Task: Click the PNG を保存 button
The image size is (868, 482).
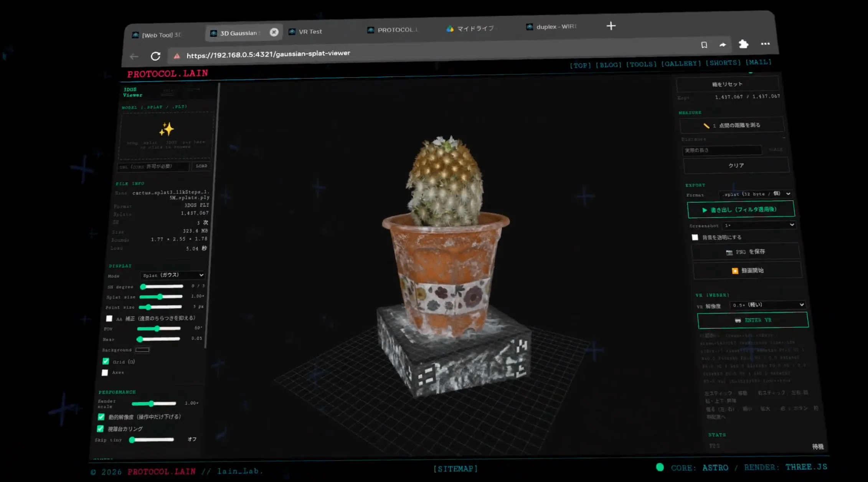Action: [x=746, y=252]
